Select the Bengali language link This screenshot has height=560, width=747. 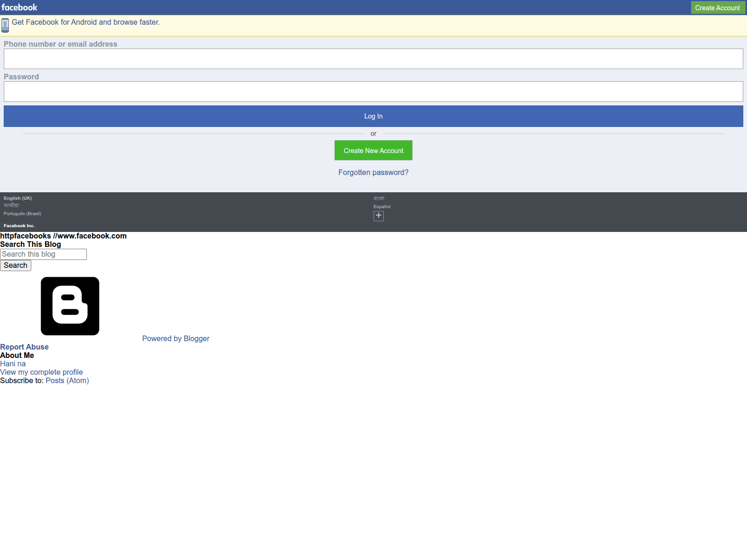[x=379, y=198]
